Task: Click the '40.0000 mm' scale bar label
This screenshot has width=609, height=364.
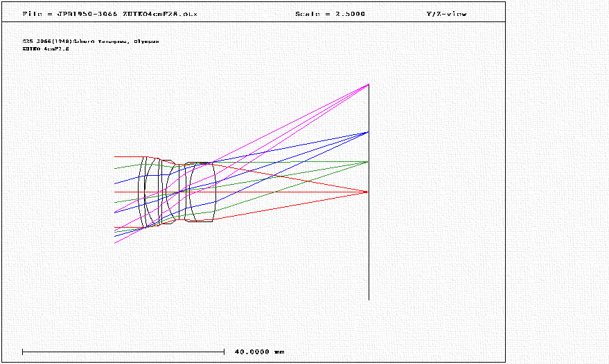Action: 259,352
